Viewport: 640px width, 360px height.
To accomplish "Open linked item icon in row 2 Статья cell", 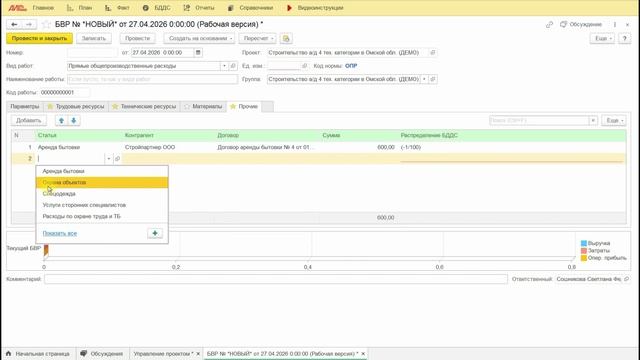I will [117, 159].
